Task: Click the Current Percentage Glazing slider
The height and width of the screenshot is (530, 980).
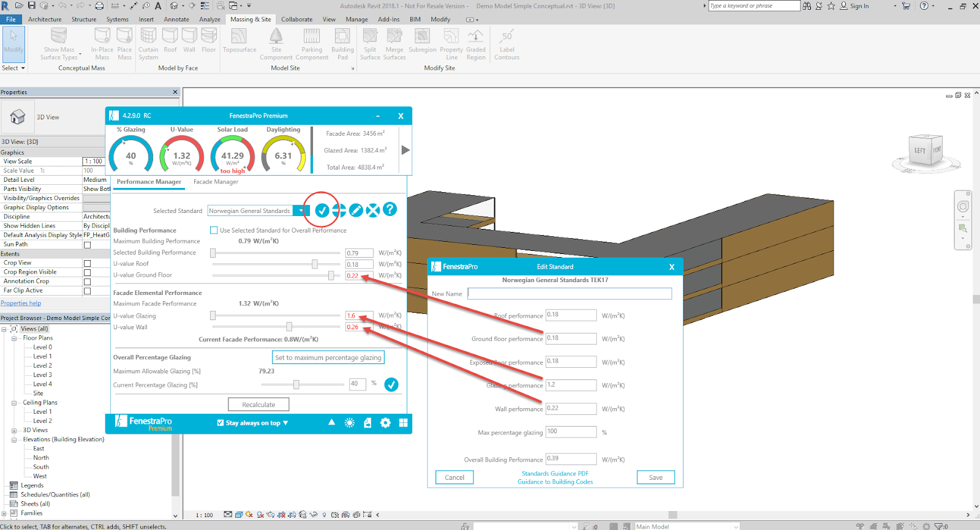Action: click(x=296, y=385)
